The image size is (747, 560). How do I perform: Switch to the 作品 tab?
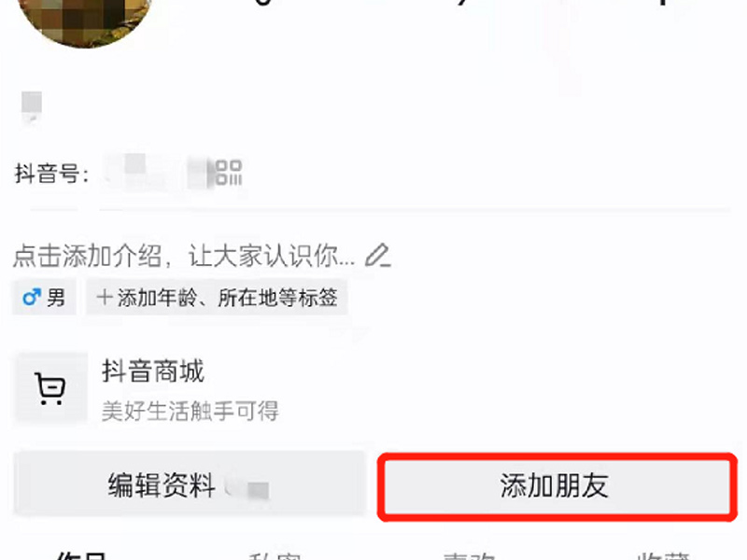[82, 555]
